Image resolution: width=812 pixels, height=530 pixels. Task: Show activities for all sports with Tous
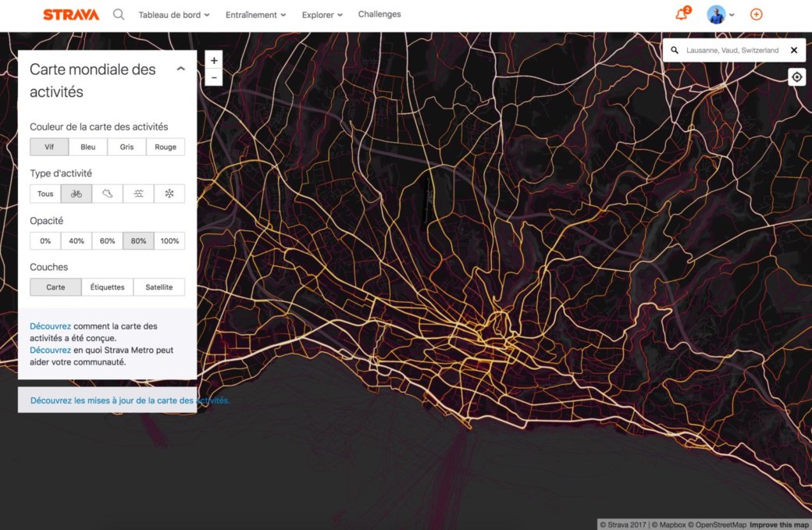(45, 193)
